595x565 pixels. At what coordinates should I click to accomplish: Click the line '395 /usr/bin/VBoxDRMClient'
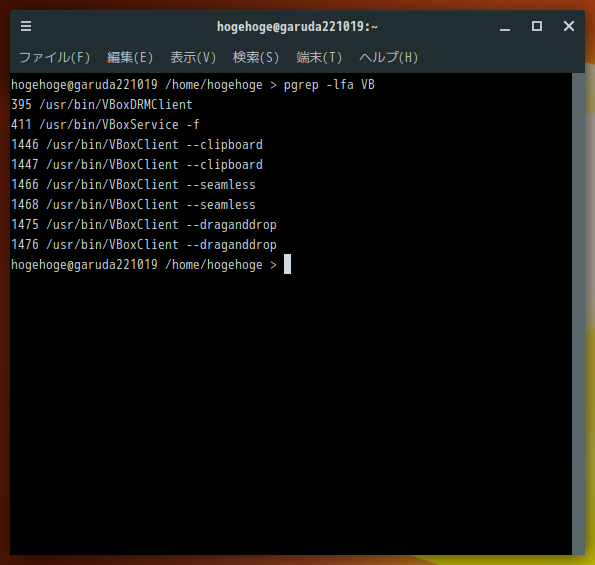(102, 105)
